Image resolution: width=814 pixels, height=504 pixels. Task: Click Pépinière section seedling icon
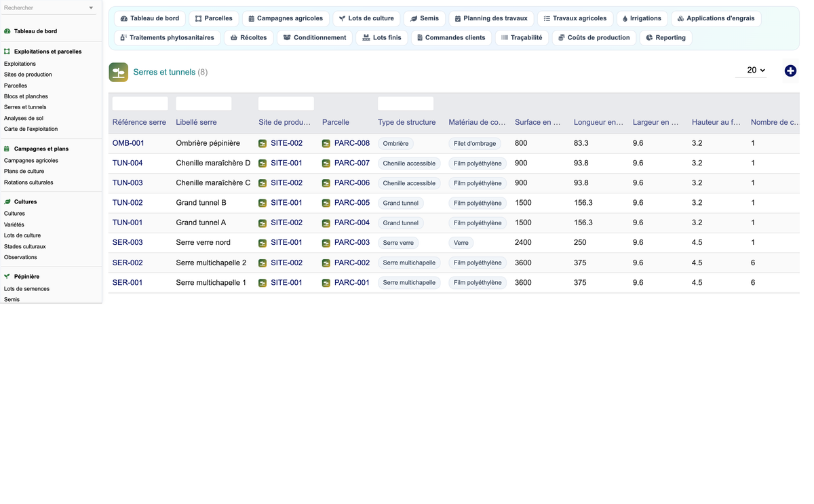click(x=7, y=277)
